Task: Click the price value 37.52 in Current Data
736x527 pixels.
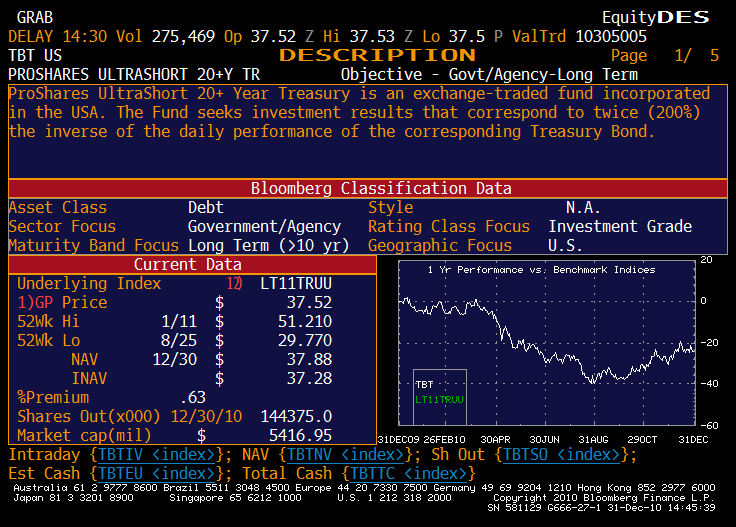Action: point(309,302)
